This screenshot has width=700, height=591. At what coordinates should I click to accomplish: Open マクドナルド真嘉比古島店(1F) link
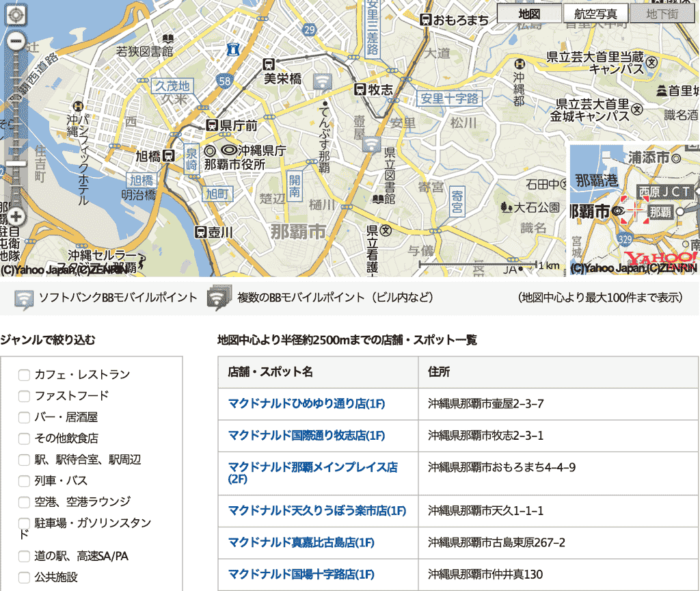(x=301, y=542)
